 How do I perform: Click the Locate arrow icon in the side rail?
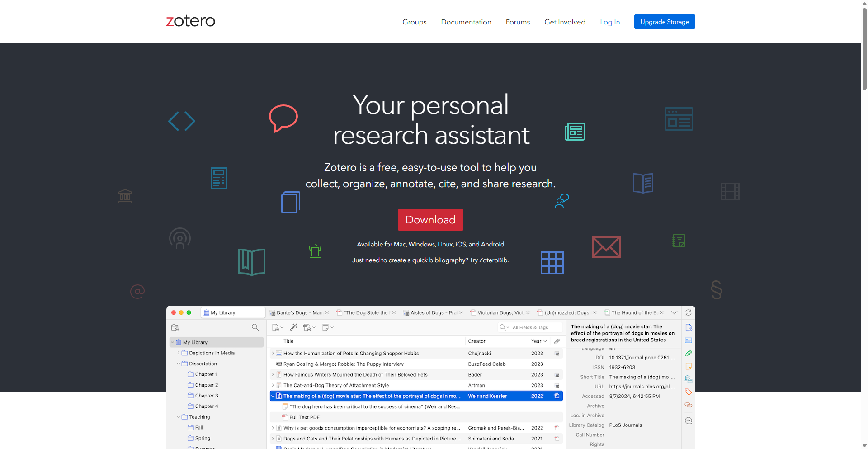tap(689, 421)
